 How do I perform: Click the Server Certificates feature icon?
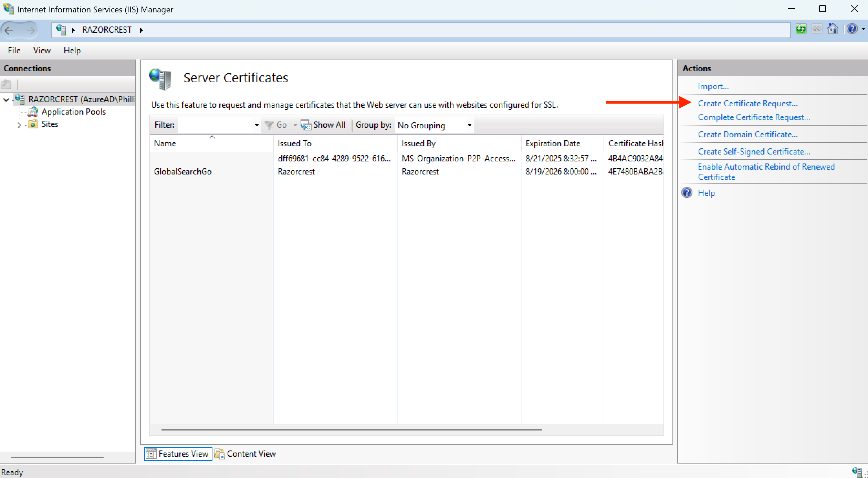(160, 79)
